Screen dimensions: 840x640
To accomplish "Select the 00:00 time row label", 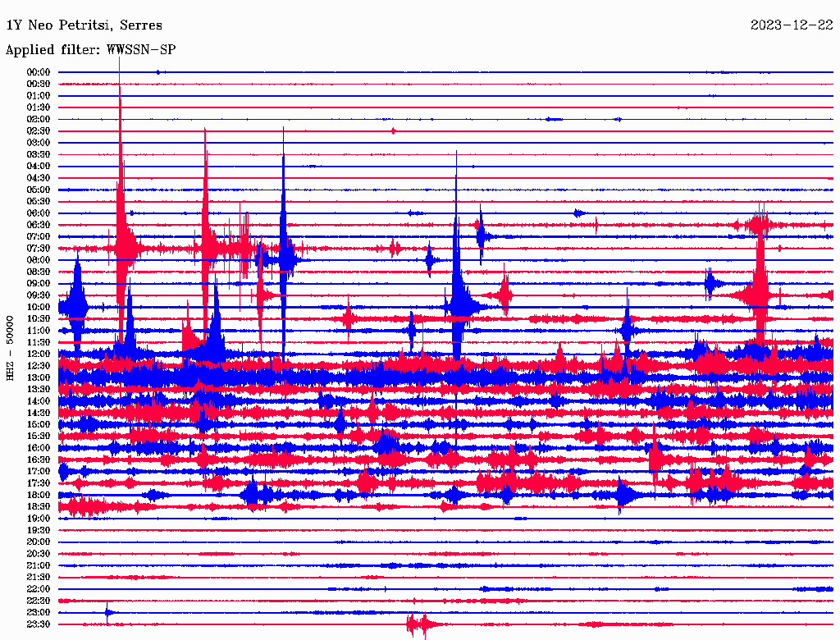I will pos(39,72).
